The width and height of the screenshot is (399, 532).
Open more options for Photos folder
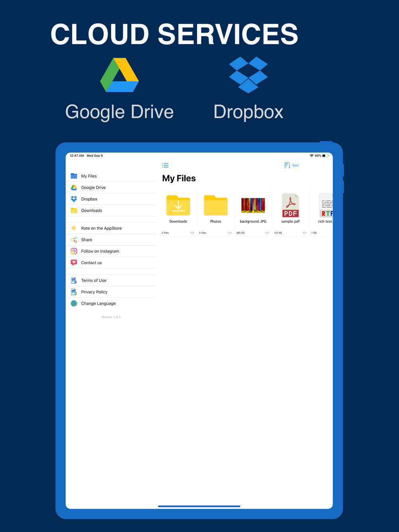(x=230, y=233)
